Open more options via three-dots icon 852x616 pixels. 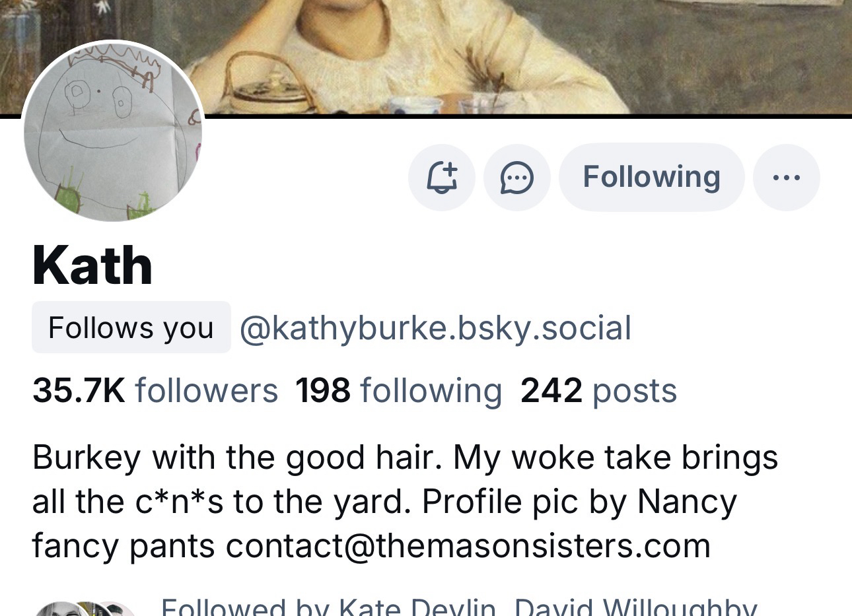point(787,178)
